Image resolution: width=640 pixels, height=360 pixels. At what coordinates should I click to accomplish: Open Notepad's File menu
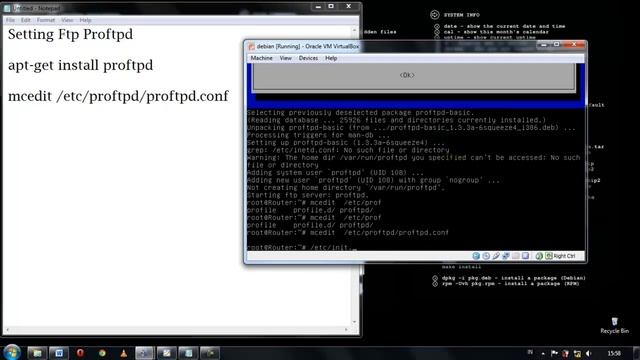[x=10, y=20]
